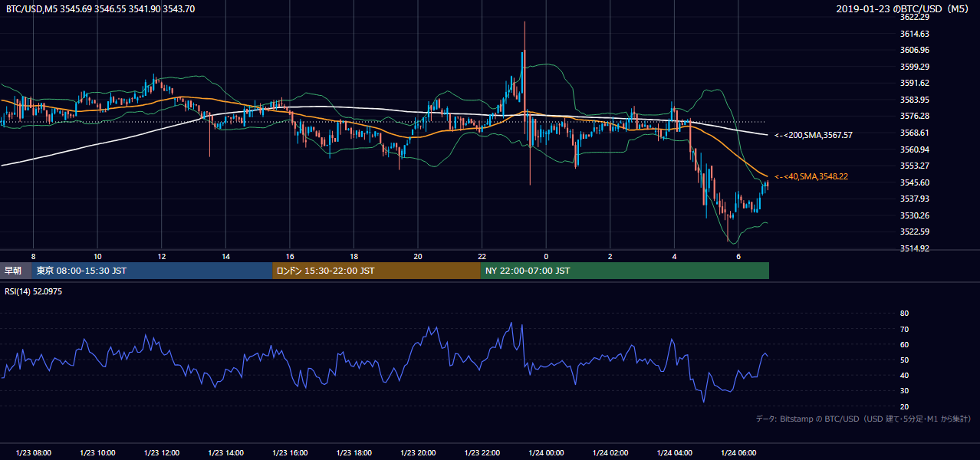Click hour tick 10 under the price chart
The height and width of the screenshot is (460, 980).
pos(97,256)
